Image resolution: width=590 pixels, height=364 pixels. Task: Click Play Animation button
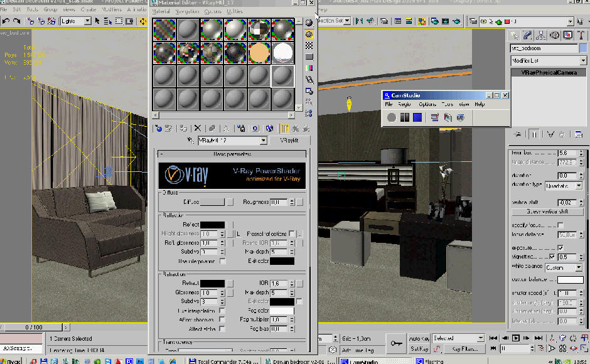[516, 338]
